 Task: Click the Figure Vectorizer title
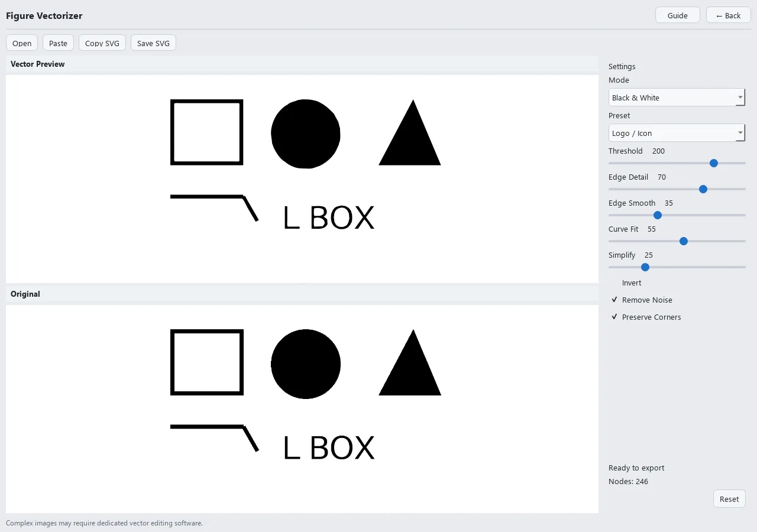coord(44,16)
